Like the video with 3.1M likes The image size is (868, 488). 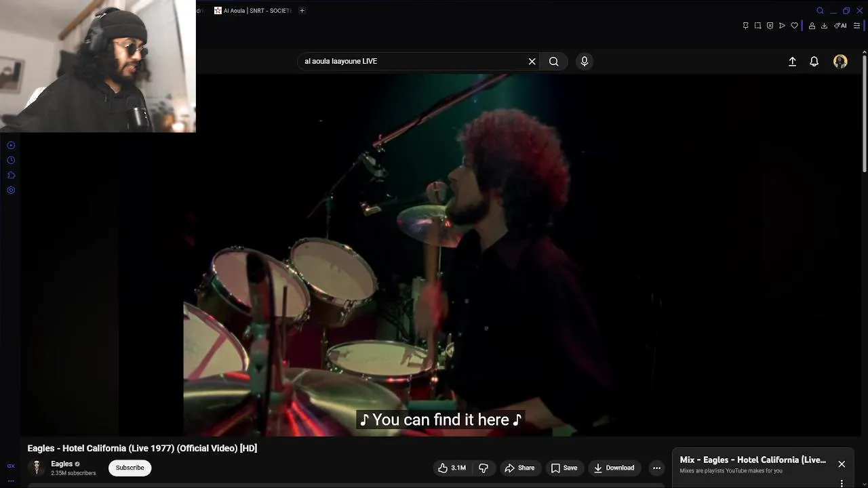point(452,468)
